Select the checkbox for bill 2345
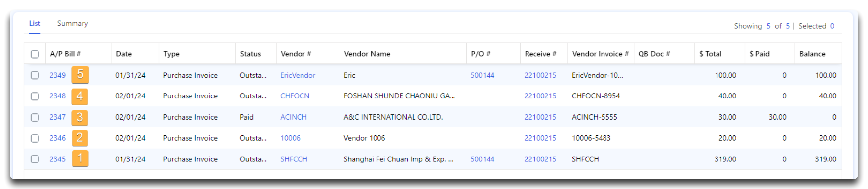The width and height of the screenshot is (868, 189). pyautogui.click(x=35, y=159)
